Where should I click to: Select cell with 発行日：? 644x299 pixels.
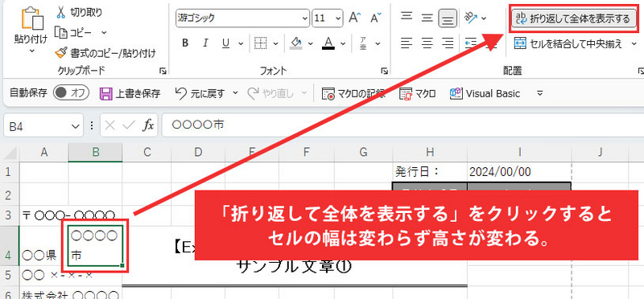[x=430, y=172]
